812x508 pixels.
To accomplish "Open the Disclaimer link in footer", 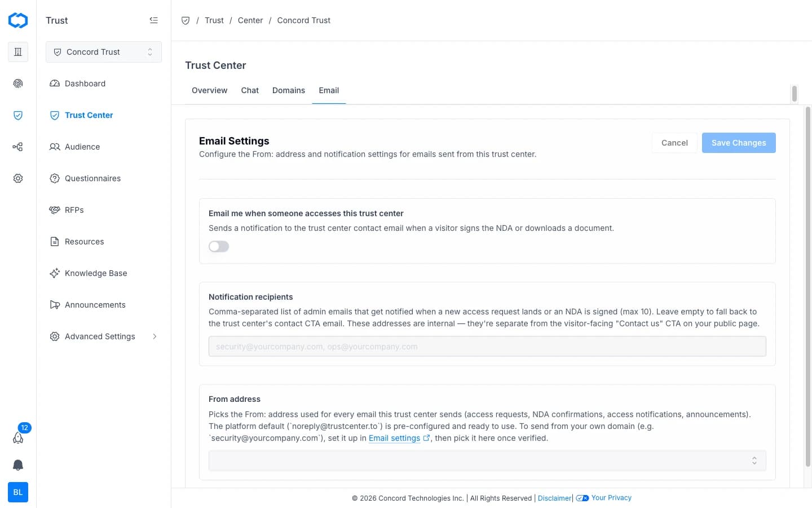I will pos(554,498).
